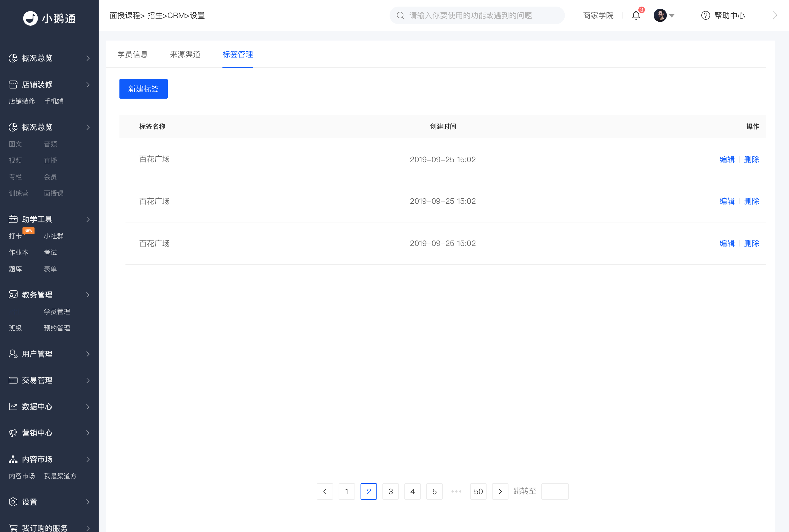The height and width of the screenshot is (532, 789).
Task: Click the search magnifier icon
Action: coord(401,16)
